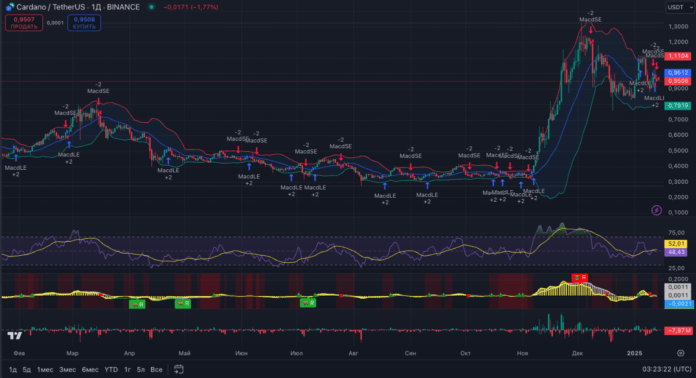Click the Авг label on time axis

pyautogui.click(x=353, y=353)
